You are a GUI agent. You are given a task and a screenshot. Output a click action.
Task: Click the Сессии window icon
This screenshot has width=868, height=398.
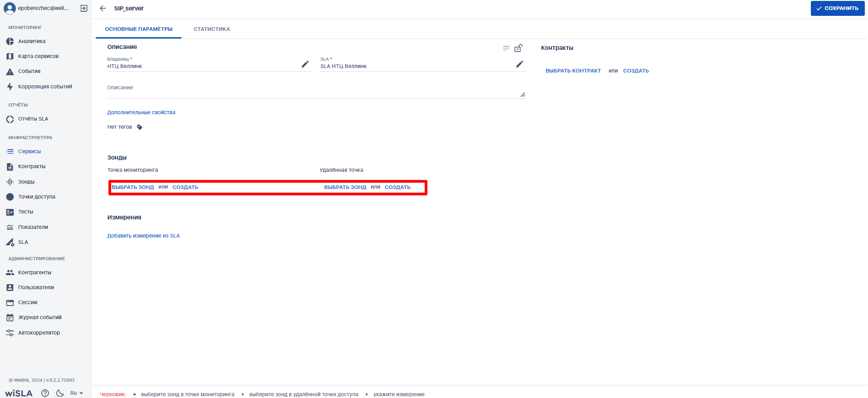[10, 303]
